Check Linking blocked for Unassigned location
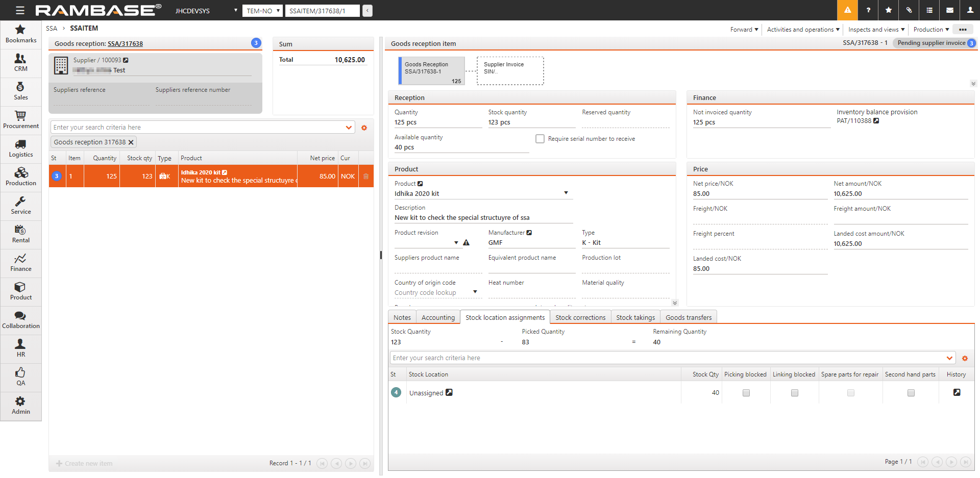The image size is (980, 478). point(794,393)
